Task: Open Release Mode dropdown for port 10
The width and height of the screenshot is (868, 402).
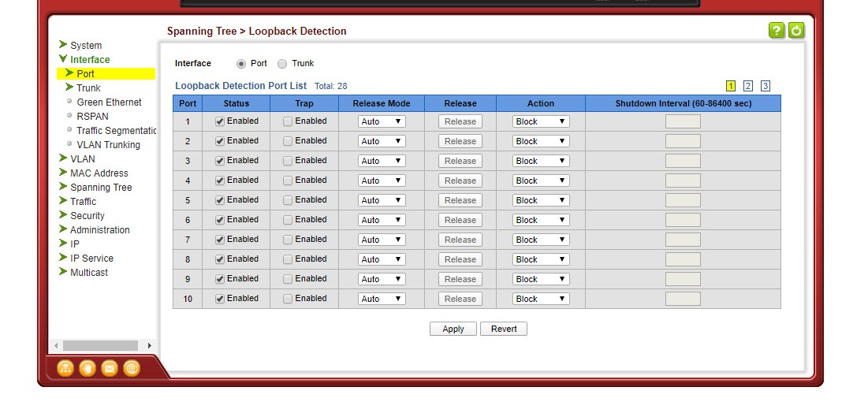Action: pyautogui.click(x=382, y=299)
